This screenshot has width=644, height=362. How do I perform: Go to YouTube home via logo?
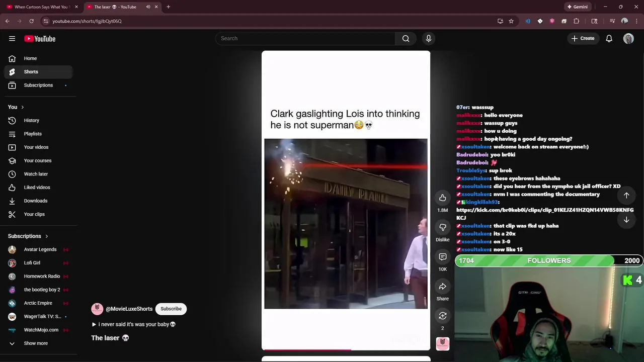pos(40,39)
